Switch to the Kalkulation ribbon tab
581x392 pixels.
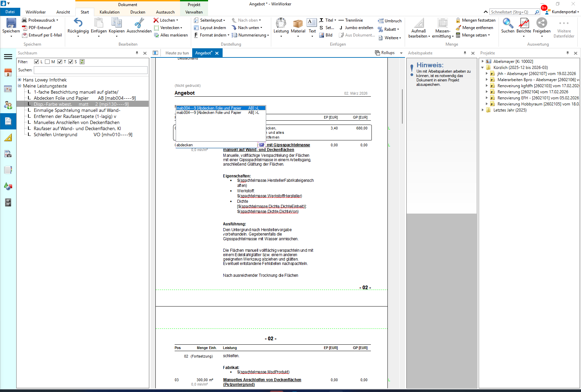[109, 12]
